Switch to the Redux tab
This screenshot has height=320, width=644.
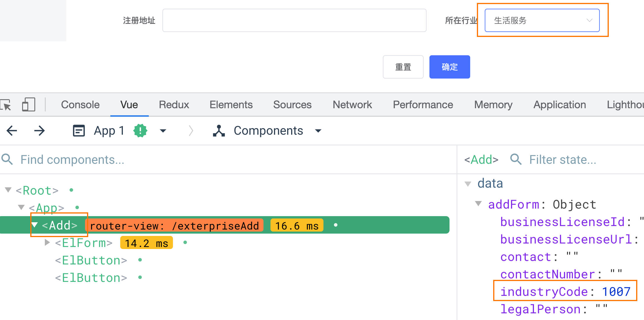174,105
